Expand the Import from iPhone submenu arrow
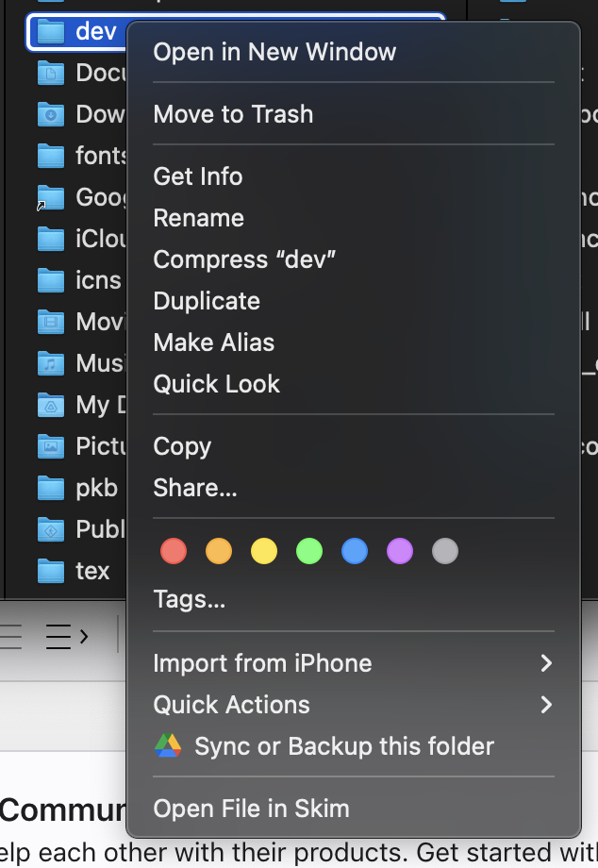This screenshot has height=868, width=598. (x=545, y=663)
